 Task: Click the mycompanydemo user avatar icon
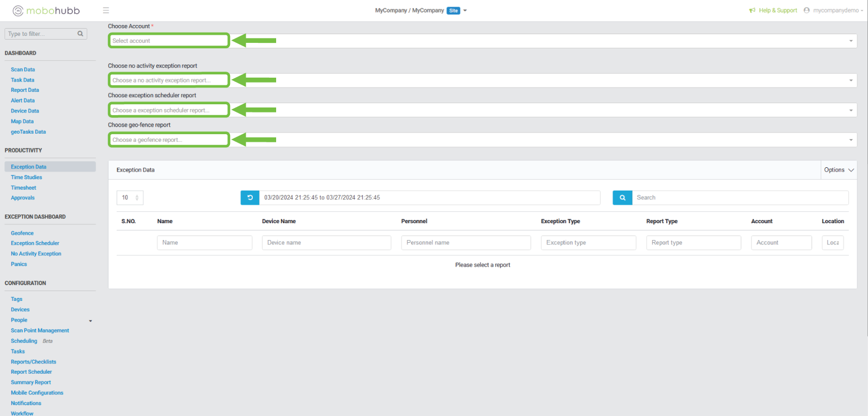tap(807, 10)
